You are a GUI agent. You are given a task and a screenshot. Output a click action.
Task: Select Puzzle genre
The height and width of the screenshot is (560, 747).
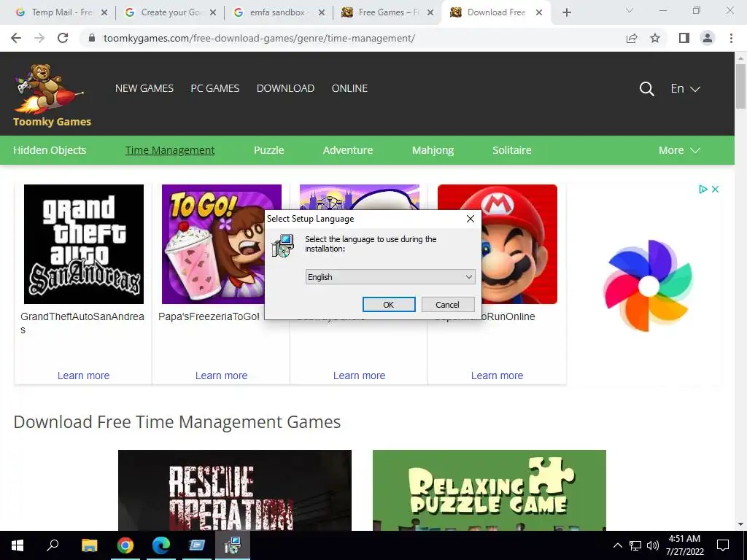click(x=268, y=150)
